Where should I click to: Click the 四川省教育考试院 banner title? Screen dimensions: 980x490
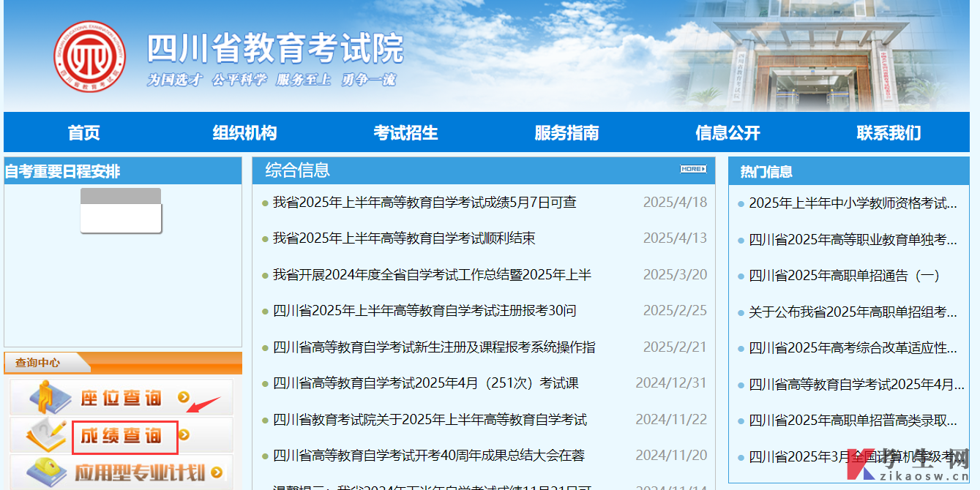275,49
